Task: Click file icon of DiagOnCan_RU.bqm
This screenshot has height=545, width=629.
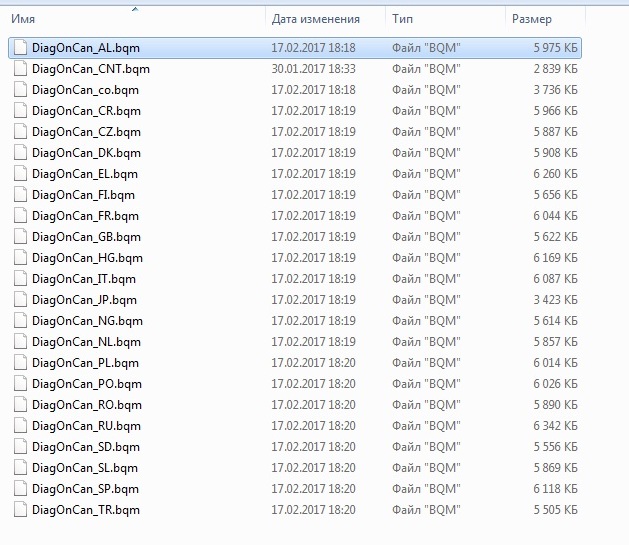Action: [20, 425]
